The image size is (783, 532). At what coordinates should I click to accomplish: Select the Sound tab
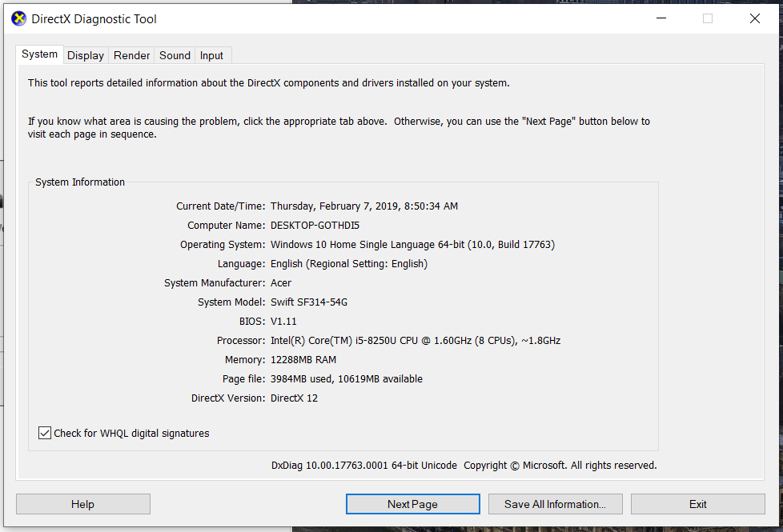click(175, 55)
